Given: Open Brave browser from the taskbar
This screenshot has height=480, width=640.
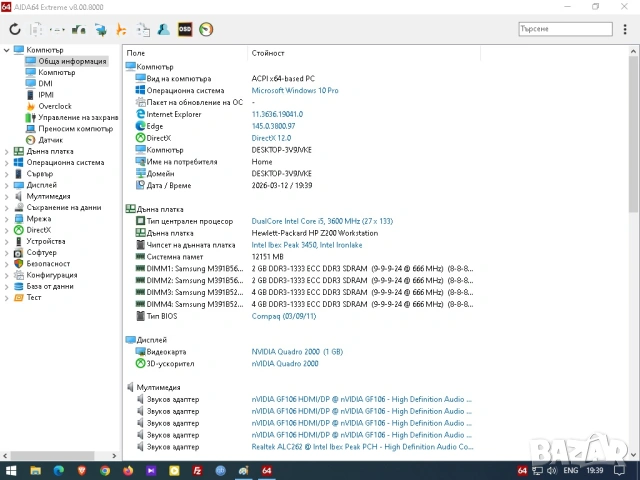Looking at the screenshot, I should coord(82,471).
